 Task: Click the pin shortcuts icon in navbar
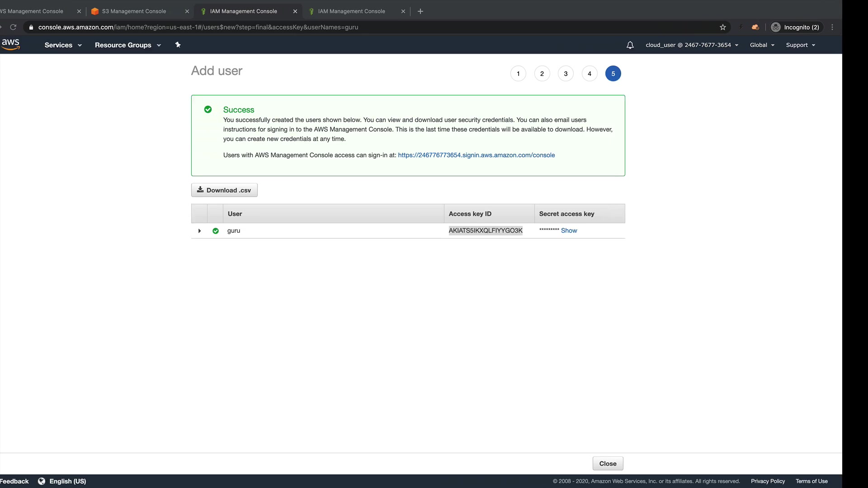178,45
